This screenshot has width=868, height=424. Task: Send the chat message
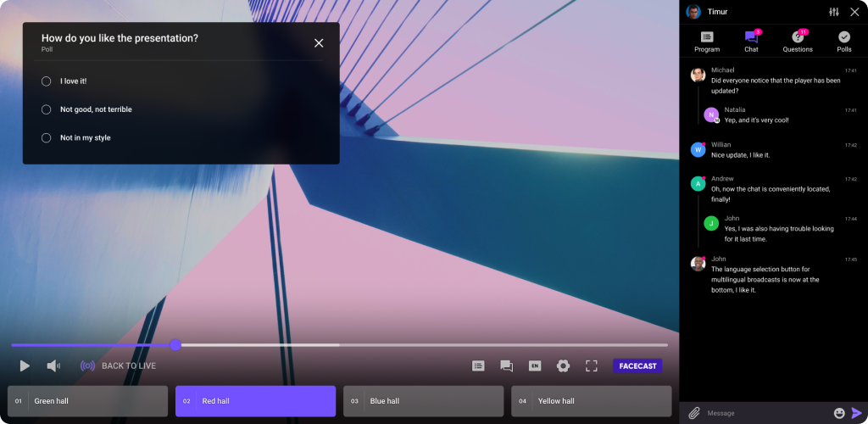tap(856, 413)
